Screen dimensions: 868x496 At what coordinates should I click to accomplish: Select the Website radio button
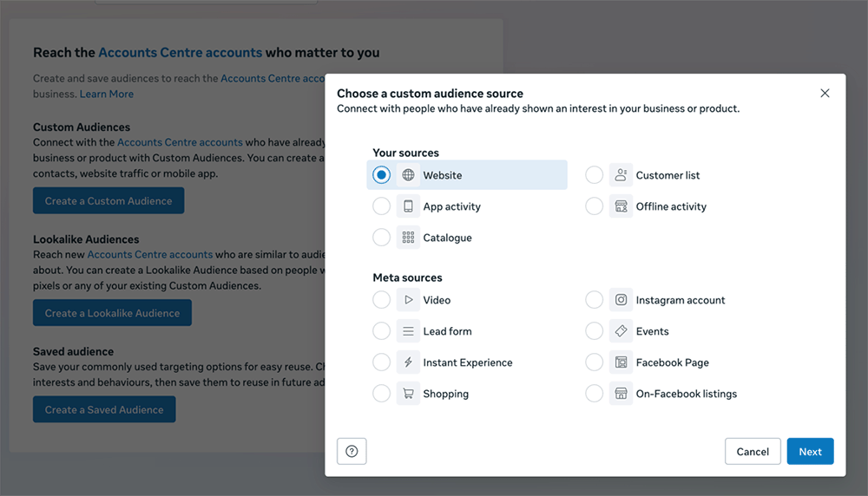coord(381,175)
